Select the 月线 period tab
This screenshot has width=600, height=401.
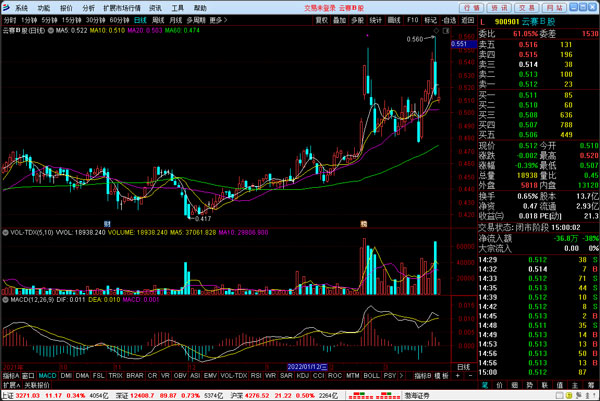point(176,20)
